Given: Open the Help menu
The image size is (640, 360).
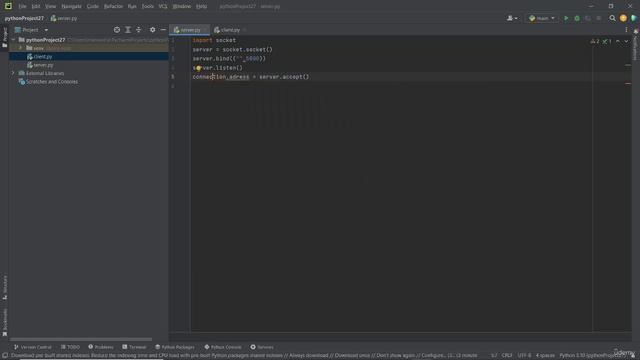Looking at the screenshot, I should pyautogui.click(x=201, y=7).
